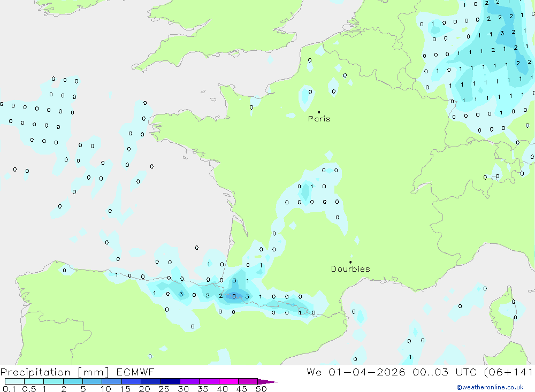The height and width of the screenshot is (392, 535).
Task: Pick the 45–50 mm legend swatch
Action: (x=248, y=381)
